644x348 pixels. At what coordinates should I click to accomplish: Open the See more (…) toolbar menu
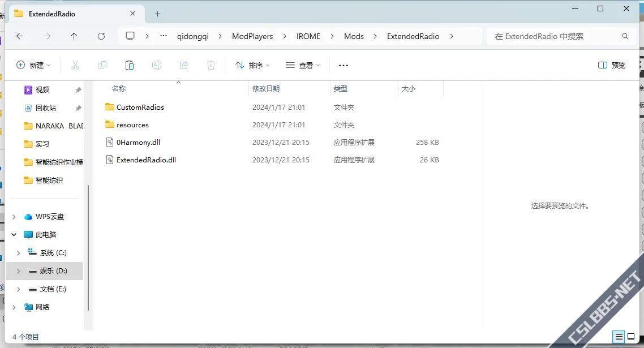pyautogui.click(x=344, y=65)
